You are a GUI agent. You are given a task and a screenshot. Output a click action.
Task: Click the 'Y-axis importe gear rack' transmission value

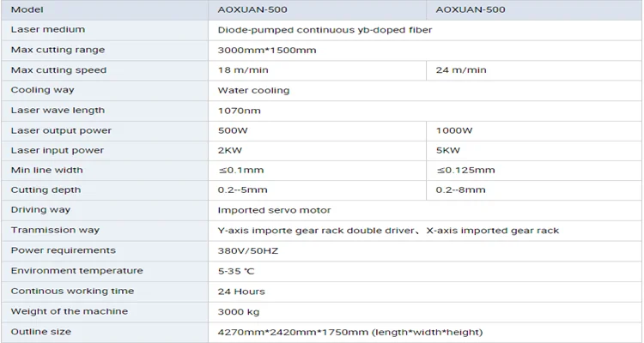pyautogui.click(x=388, y=231)
